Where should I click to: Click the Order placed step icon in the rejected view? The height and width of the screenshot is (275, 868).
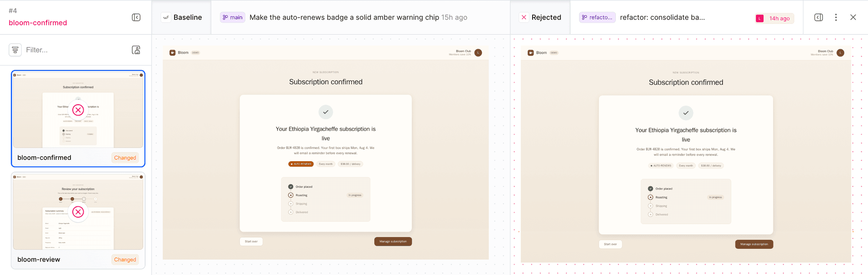tap(651, 189)
